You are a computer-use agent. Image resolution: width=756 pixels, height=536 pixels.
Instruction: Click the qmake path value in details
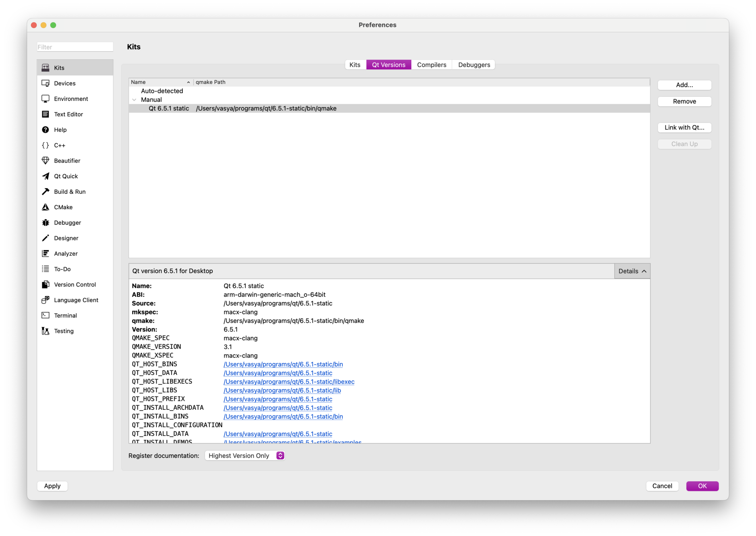pyautogui.click(x=294, y=321)
